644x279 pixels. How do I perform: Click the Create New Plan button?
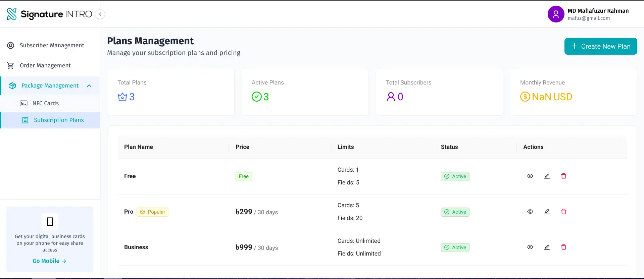click(600, 46)
